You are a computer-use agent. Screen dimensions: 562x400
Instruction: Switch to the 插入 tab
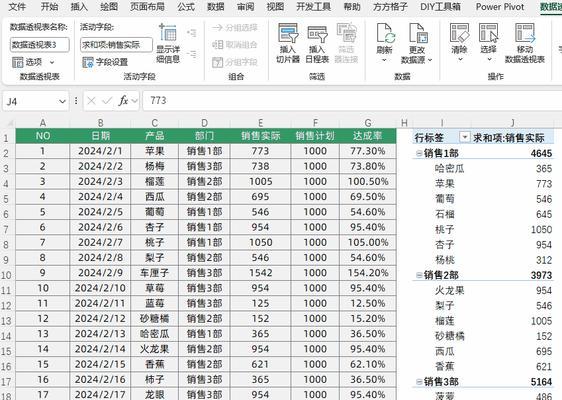click(79, 6)
